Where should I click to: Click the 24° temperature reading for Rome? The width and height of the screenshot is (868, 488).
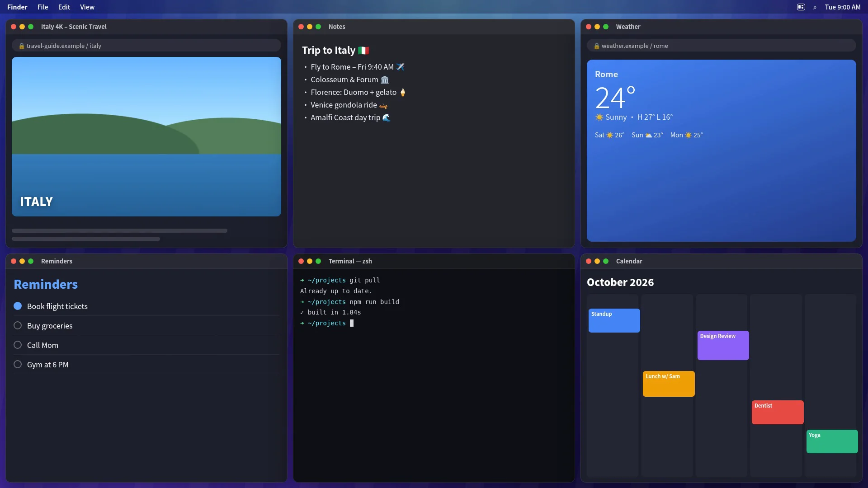tap(615, 98)
